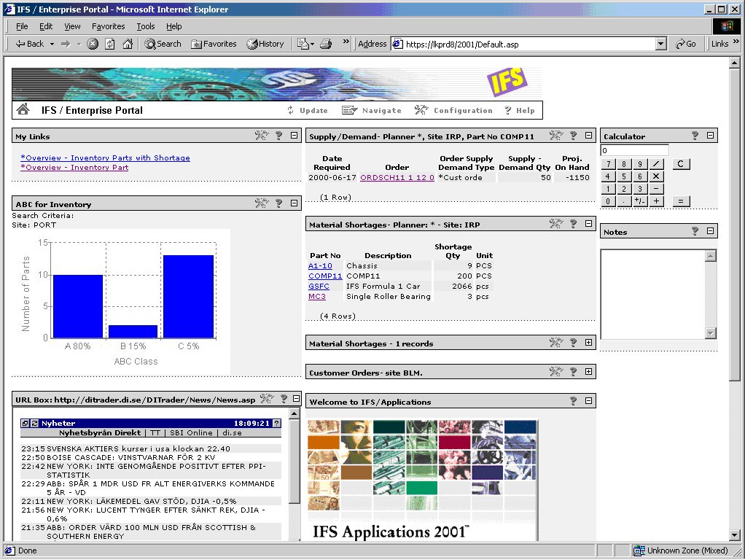This screenshot has width=745, height=560.
Task: Open help for Material Shortages Planner portlet
Action: click(x=574, y=224)
